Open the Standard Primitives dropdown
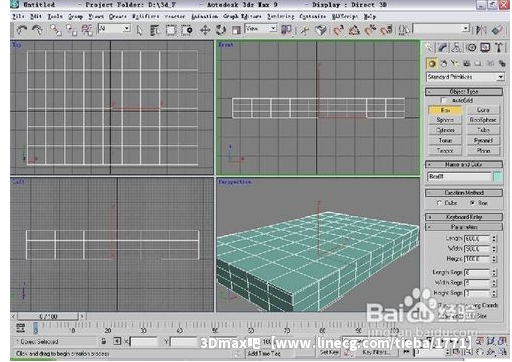The height and width of the screenshot is (362, 512). [x=465, y=77]
